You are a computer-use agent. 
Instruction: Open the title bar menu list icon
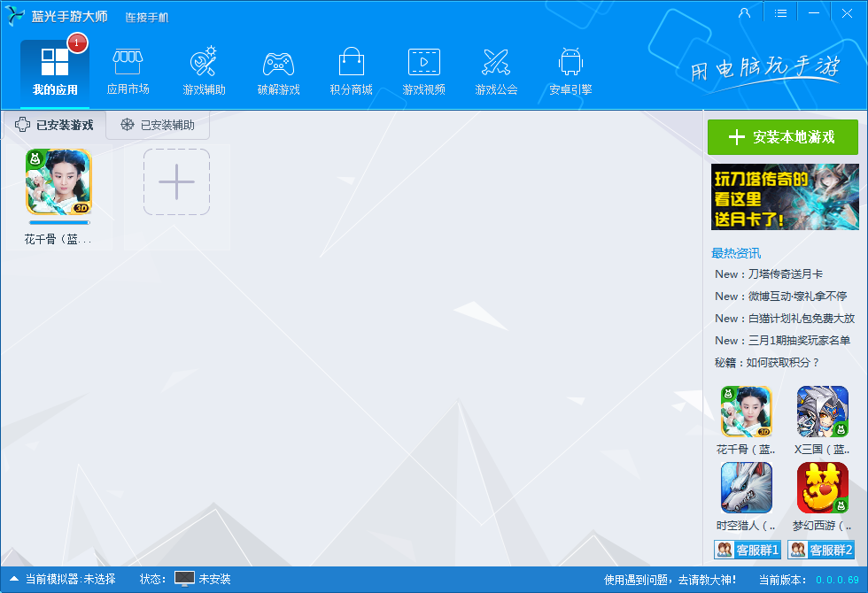pyautogui.click(x=780, y=13)
